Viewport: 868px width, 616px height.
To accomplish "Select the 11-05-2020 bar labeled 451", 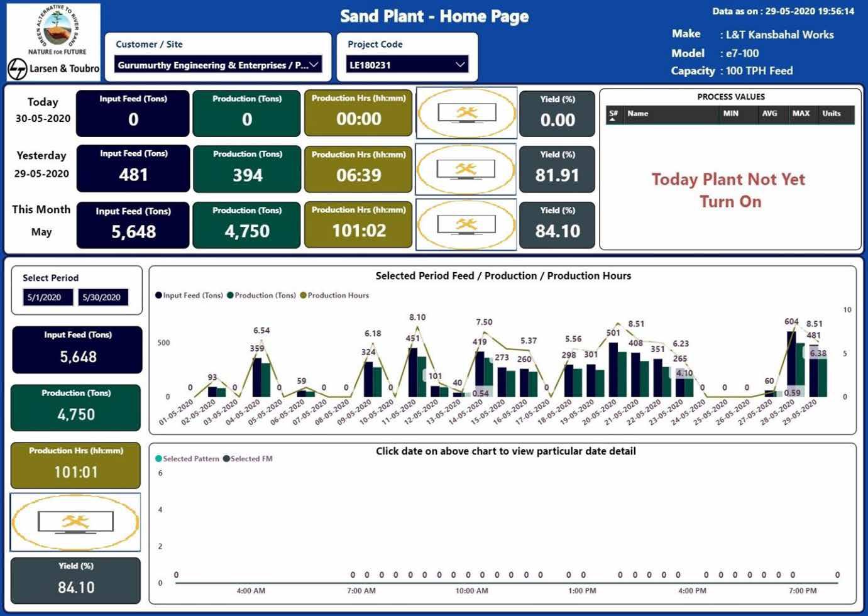I will coord(413,372).
